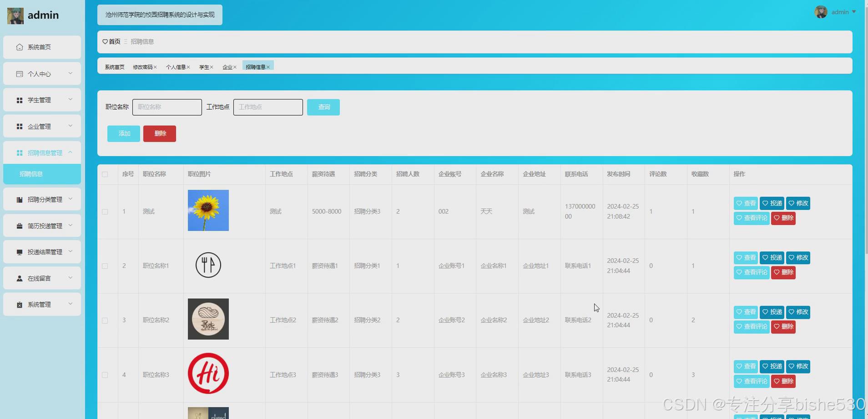This screenshot has width=868, height=419.
Task: Click 修改 for row 职位名称2
Action: (798, 312)
